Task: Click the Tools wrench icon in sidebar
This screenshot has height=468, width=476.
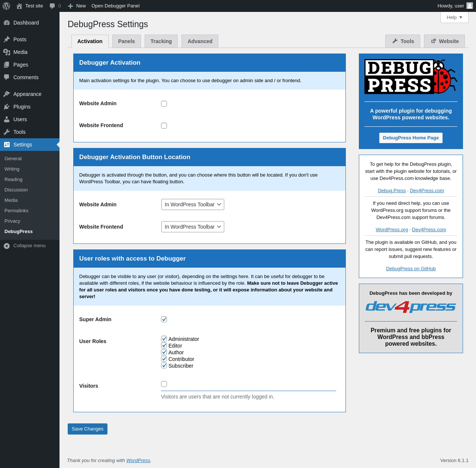Action: pyautogui.click(x=7, y=132)
